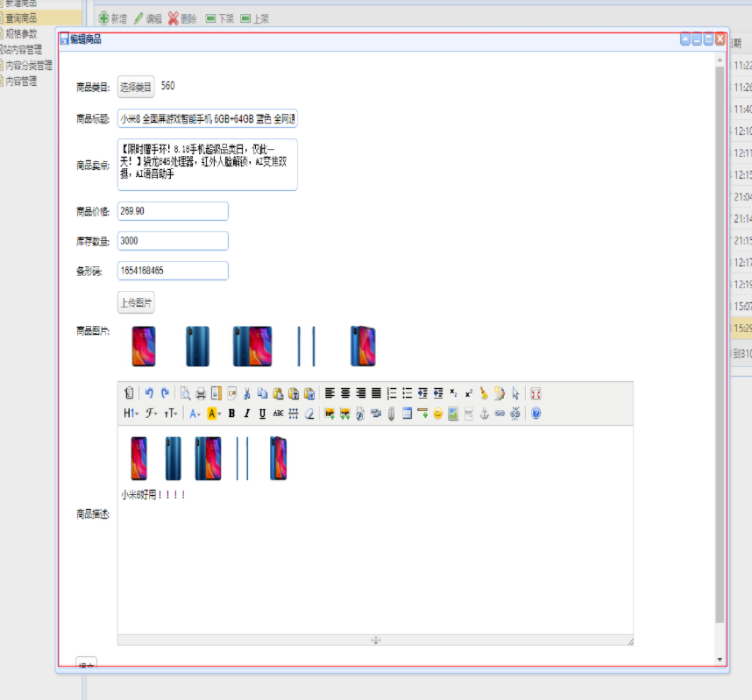
Task: Remove formatting with eraser icon
Action: pos(309,414)
